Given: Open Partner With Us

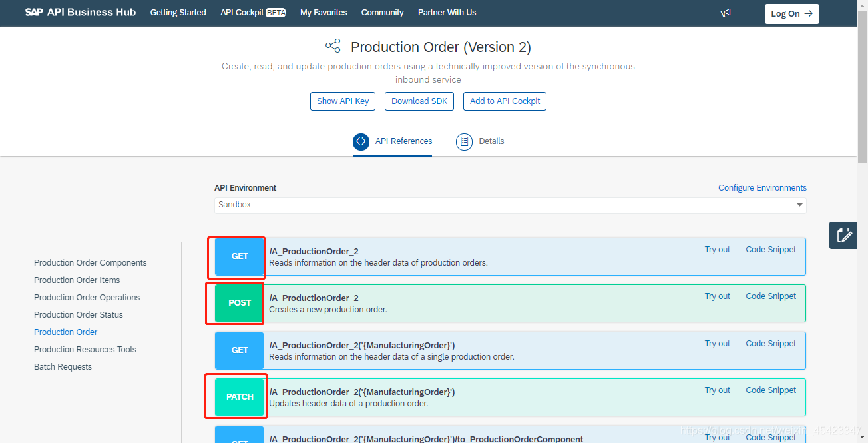Looking at the screenshot, I should [x=447, y=13].
